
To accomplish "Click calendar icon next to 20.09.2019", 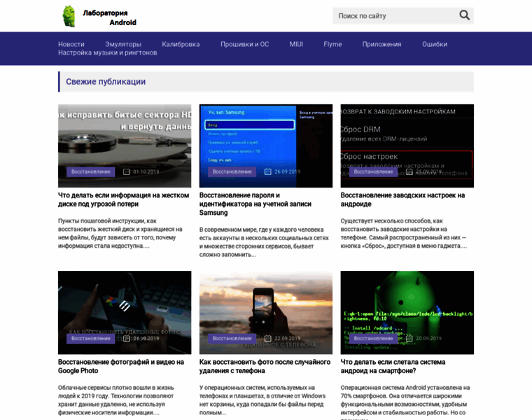I will coord(409,338).
